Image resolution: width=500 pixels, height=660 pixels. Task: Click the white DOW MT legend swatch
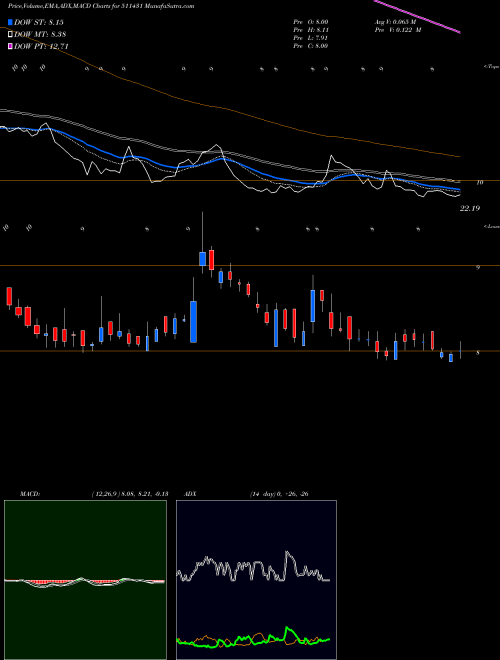10,34
